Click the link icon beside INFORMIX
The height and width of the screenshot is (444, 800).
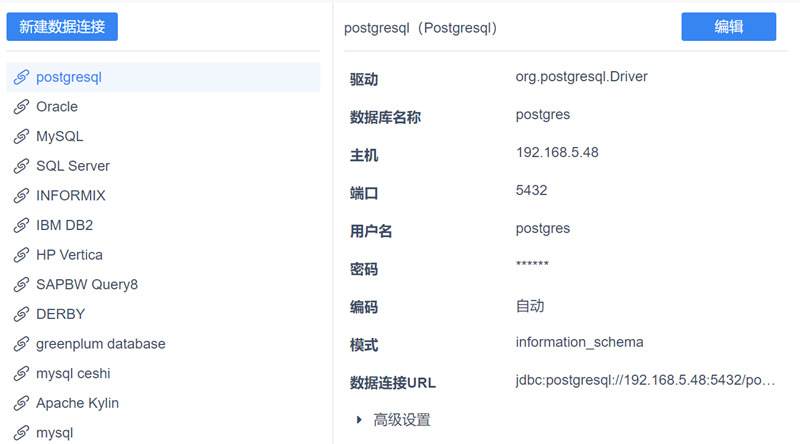(21, 196)
